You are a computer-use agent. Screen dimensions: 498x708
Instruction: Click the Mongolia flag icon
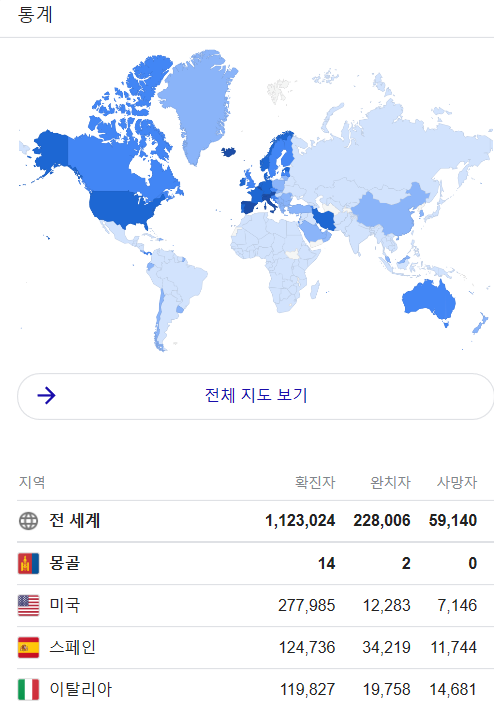(28, 563)
